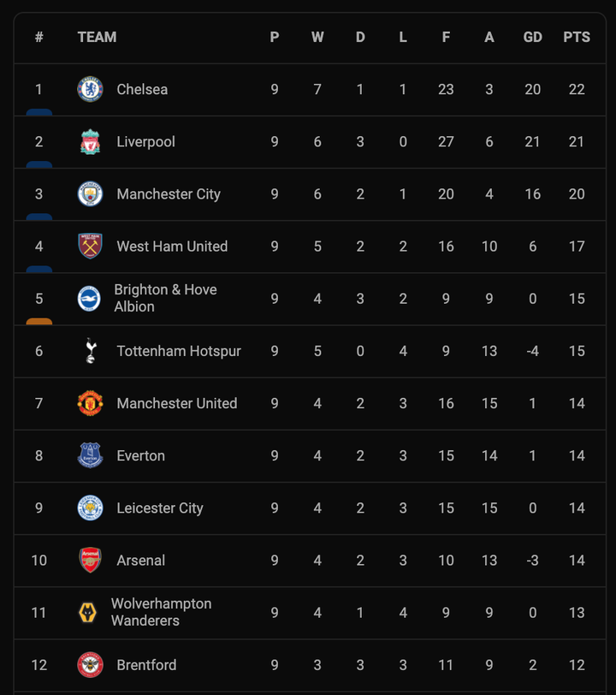
Task: Click the Liverpool club crest icon
Action: 90,142
